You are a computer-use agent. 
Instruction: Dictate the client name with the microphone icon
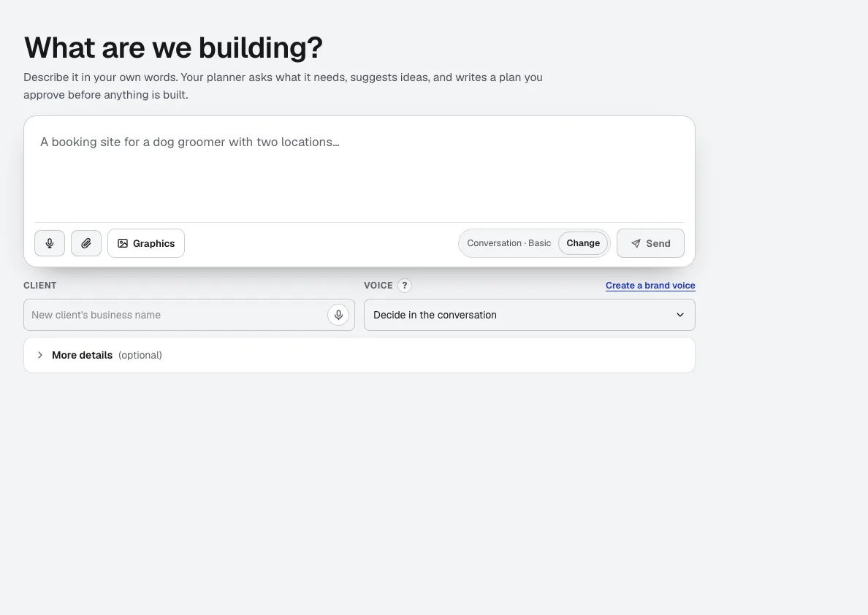(338, 315)
